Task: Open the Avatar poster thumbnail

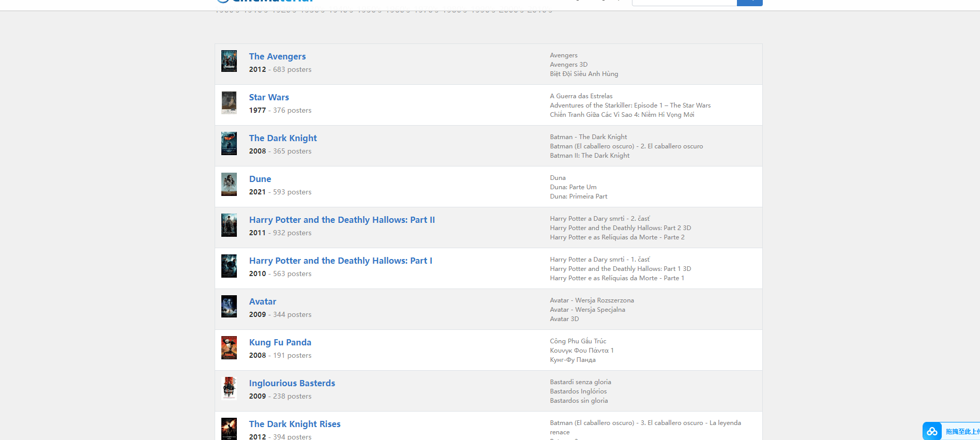Action: pyautogui.click(x=229, y=307)
